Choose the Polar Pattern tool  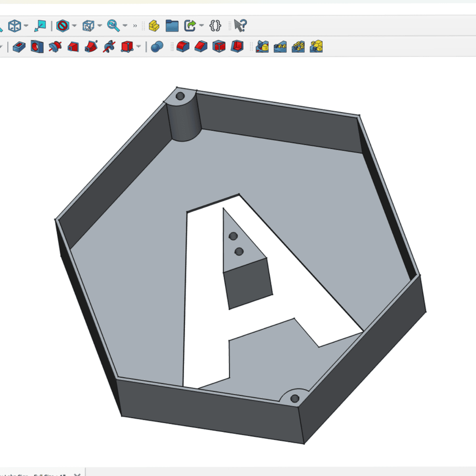point(298,47)
